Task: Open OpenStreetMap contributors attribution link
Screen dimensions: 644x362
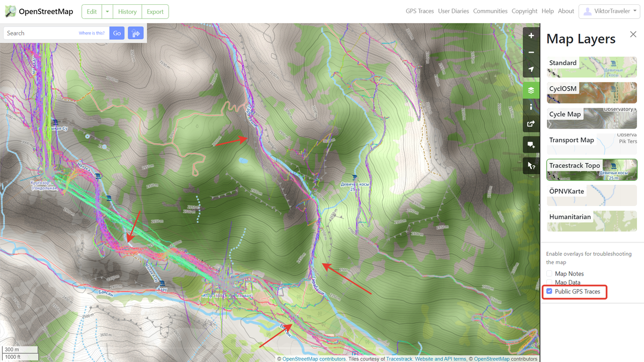Action: (x=314, y=359)
